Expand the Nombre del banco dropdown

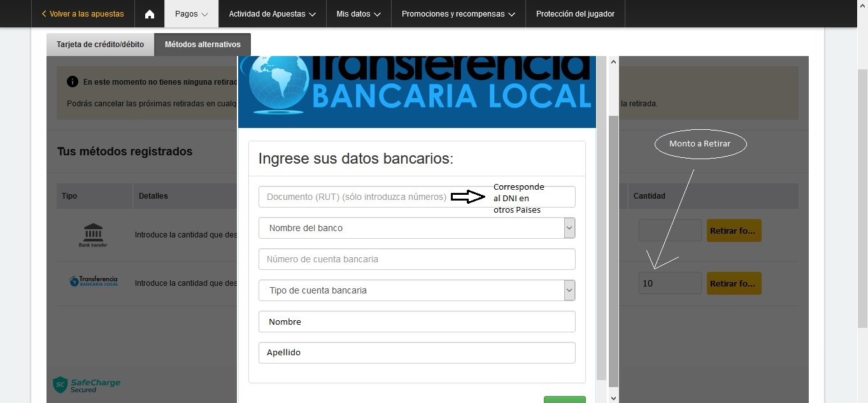pyautogui.click(x=417, y=228)
